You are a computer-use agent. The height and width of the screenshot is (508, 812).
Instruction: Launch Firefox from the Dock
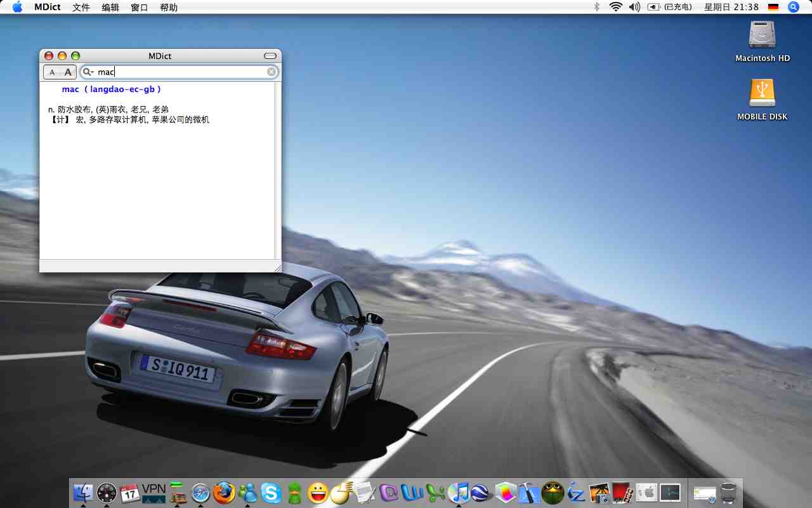tap(224, 493)
